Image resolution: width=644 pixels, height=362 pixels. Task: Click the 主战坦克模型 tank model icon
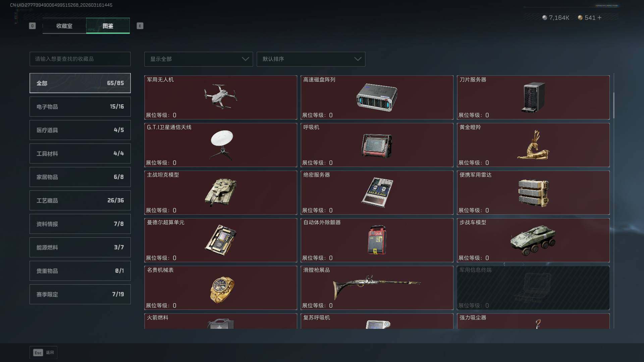click(221, 192)
